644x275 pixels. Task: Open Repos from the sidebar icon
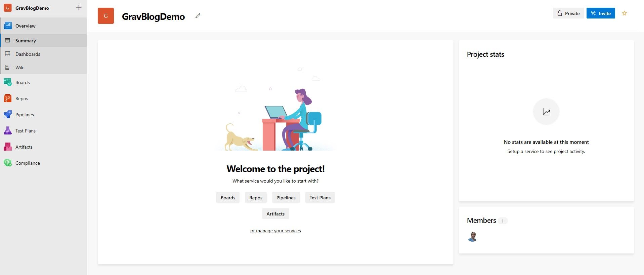[x=7, y=99]
